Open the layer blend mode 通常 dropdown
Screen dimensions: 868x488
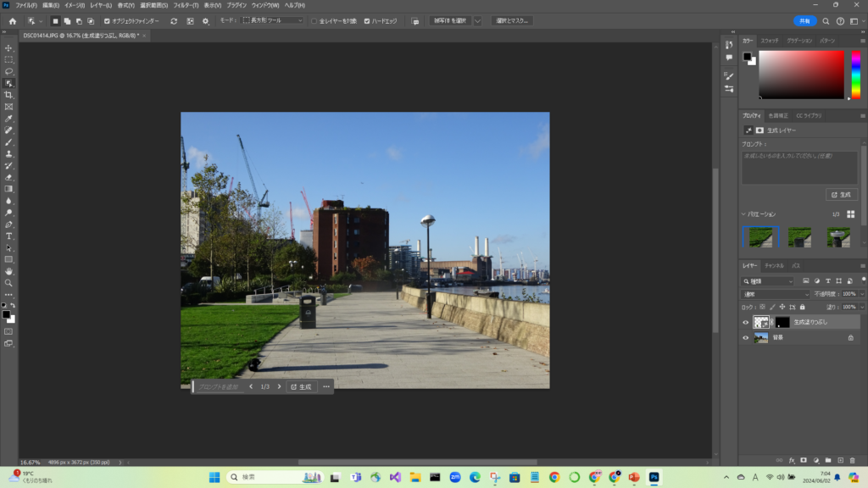click(x=775, y=294)
